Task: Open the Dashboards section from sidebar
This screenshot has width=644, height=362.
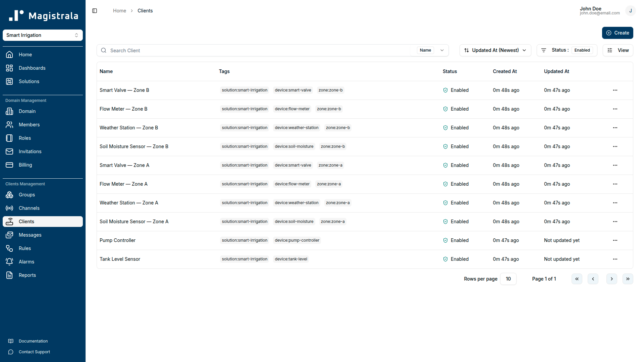Action: pyautogui.click(x=32, y=68)
